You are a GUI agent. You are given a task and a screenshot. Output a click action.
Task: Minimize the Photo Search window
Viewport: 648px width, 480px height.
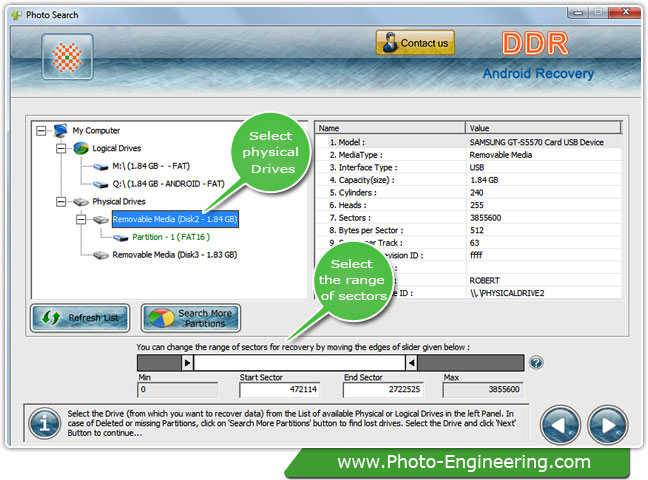point(579,13)
